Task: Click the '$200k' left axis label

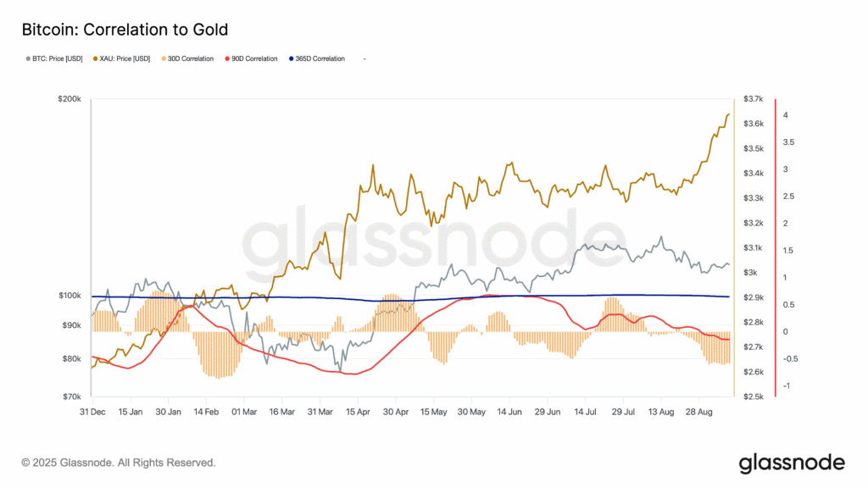Action: 69,99
